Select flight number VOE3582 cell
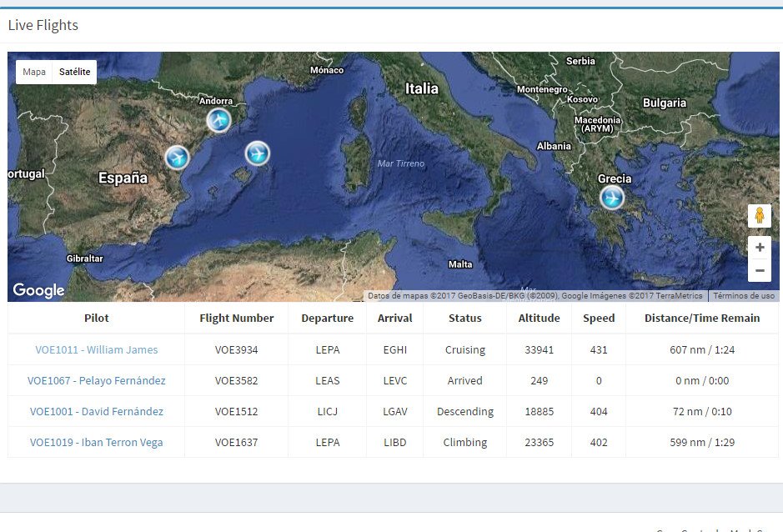This screenshot has height=532, width=783. point(237,380)
